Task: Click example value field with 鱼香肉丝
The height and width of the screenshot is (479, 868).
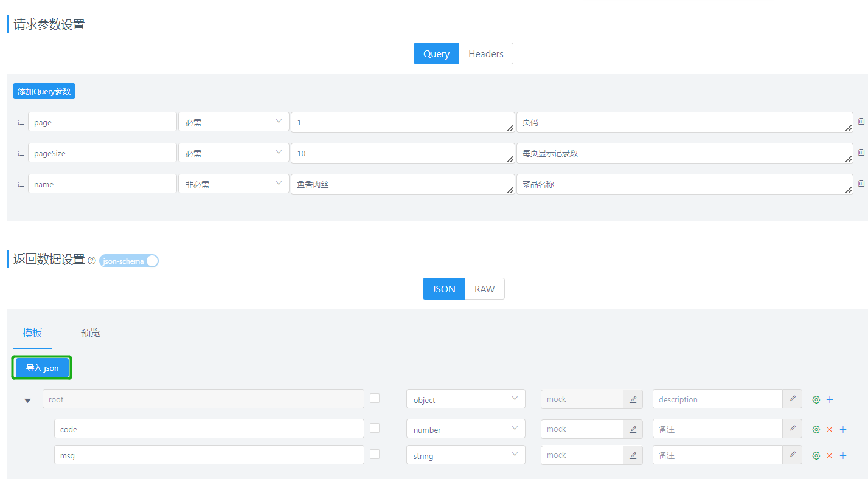Action: point(403,184)
